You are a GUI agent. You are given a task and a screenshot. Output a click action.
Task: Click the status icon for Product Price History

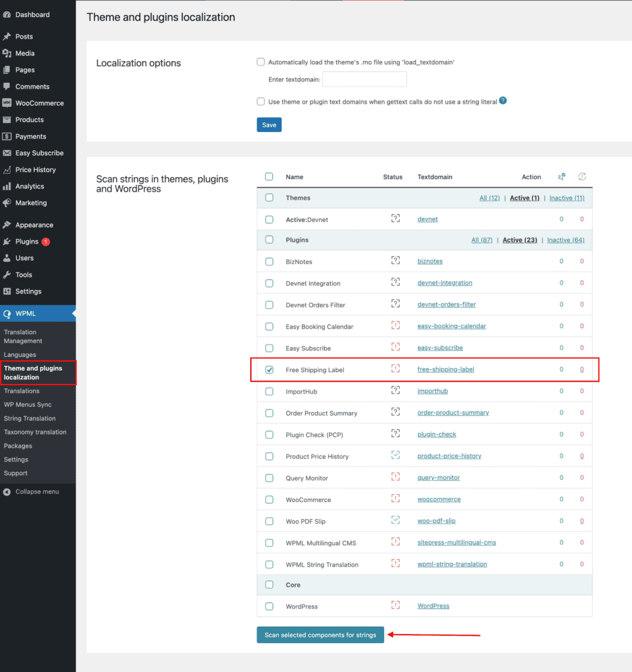point(395,456)
